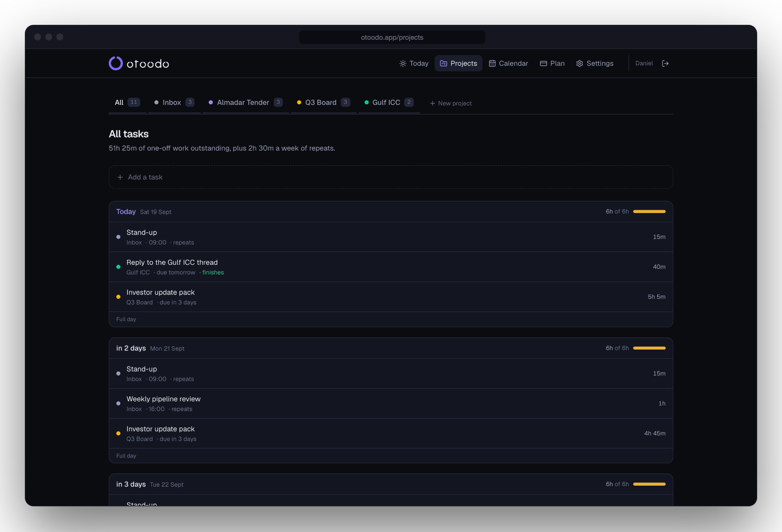
Task: Select the Q3 Board project tab
Action: (324, 103)
